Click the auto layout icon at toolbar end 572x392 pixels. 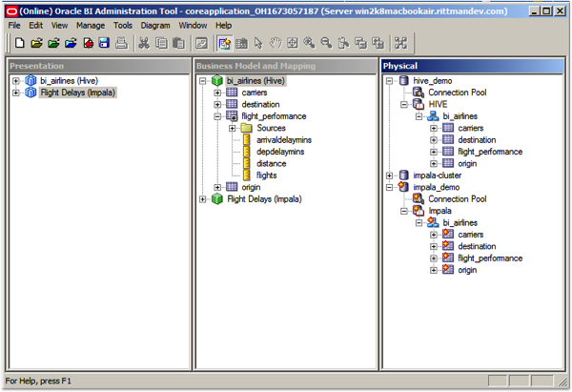[400, 43]
